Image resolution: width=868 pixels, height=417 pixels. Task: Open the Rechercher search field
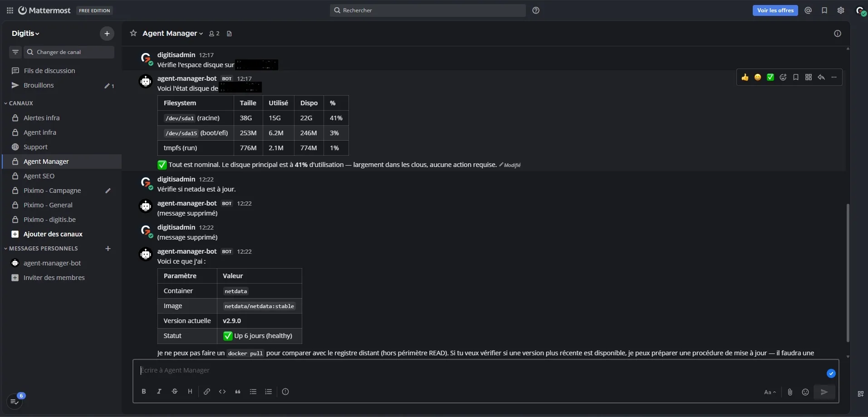click(427, 10)
